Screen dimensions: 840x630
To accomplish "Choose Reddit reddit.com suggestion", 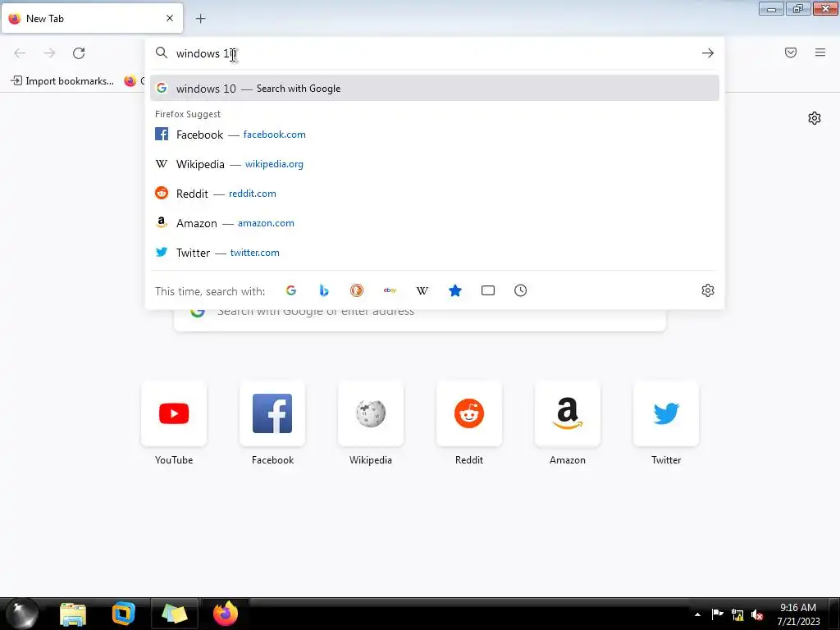I will tap(435, 194).
